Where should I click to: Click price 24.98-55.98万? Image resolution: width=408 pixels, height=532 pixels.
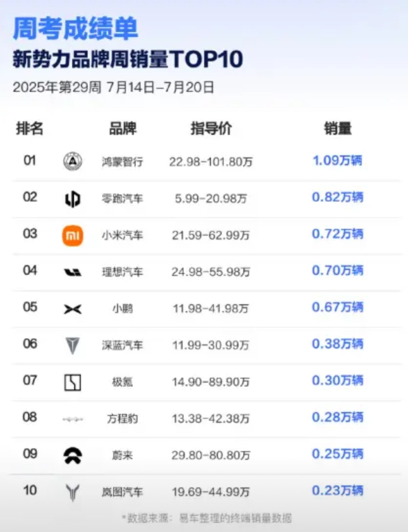(x=211, y=272)
